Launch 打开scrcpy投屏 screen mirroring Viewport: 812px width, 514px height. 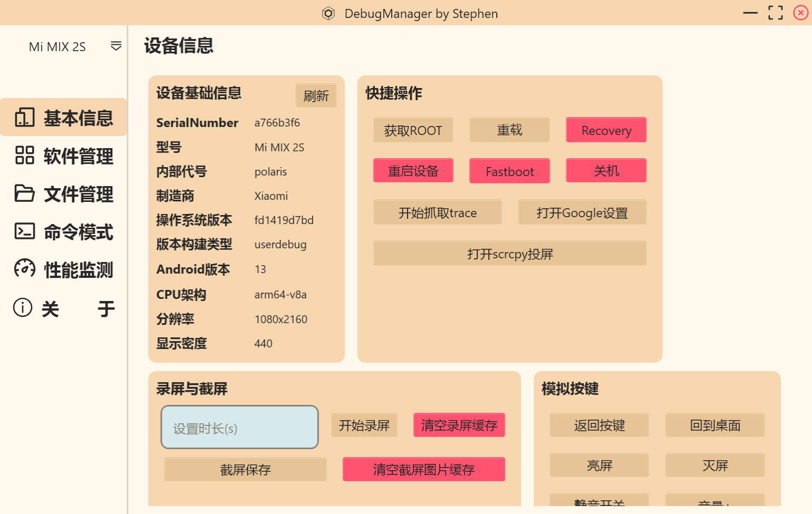[509, 254]
